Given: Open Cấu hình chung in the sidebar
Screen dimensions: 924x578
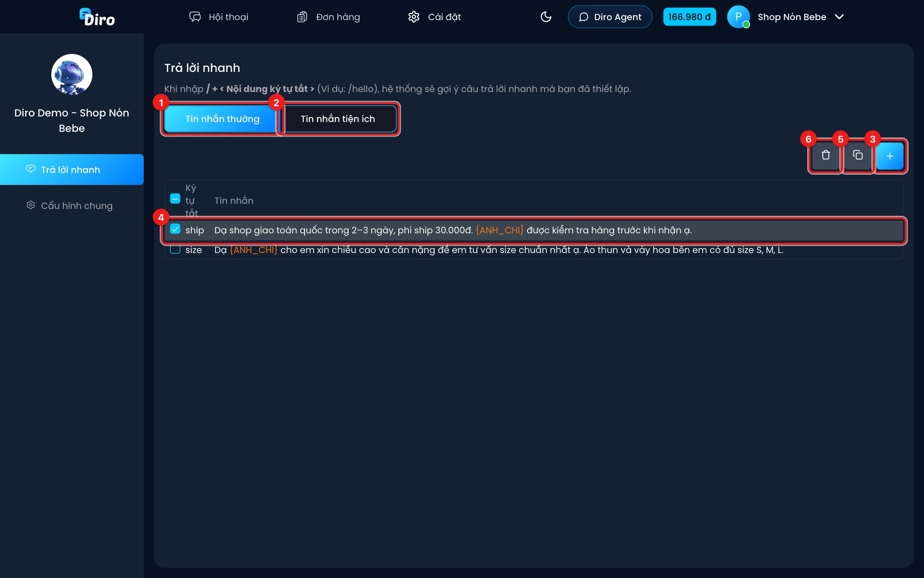Looking at the screenshot, I should (72, 206).
